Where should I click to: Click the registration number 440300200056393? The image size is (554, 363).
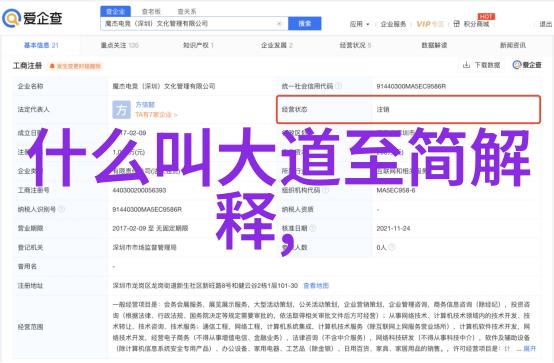pyautogui.click(x=139, y=190)
